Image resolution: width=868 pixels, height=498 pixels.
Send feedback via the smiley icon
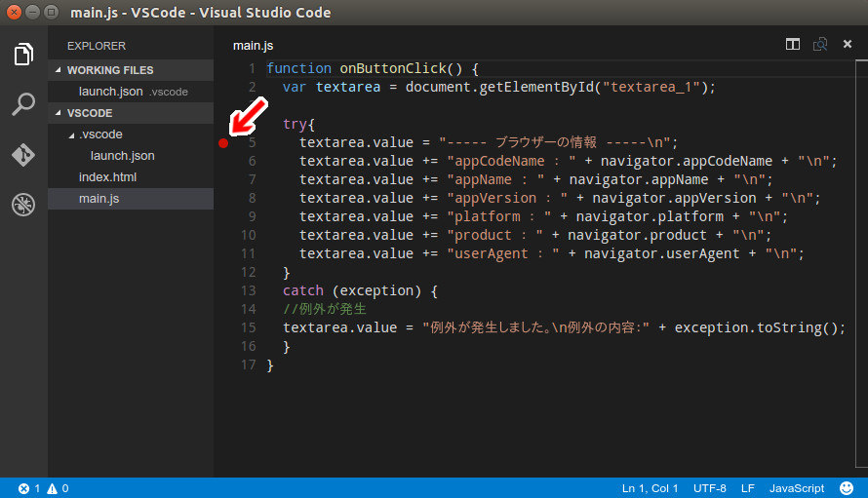pyautogui.click(x=847, y=488)
